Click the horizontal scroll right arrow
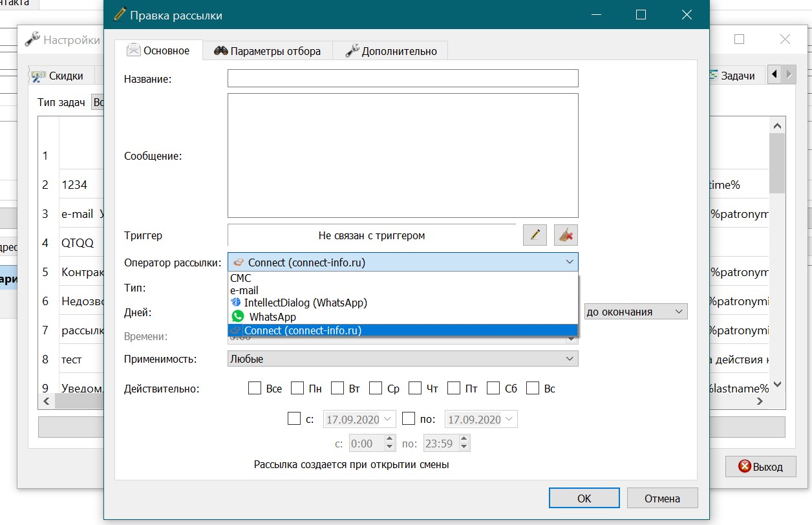This screenshot has width=812, height=525. click(x=761, y=402)
